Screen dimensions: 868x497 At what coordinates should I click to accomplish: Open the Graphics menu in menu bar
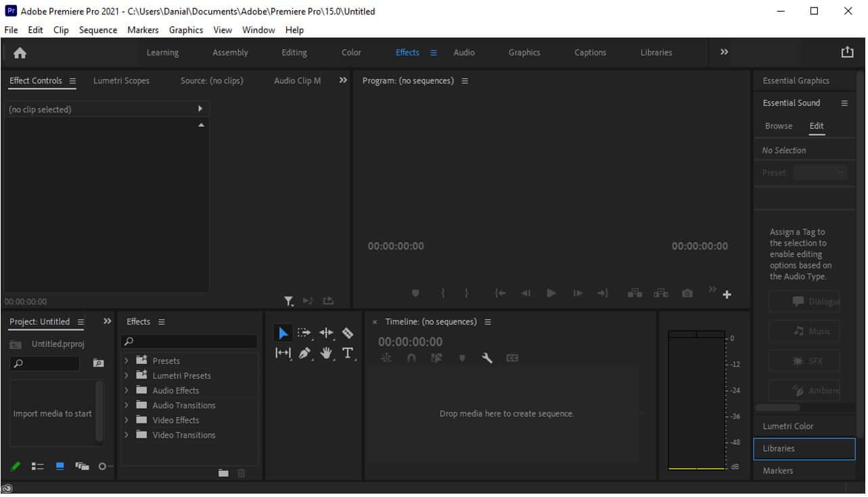[x=186, y=30]
